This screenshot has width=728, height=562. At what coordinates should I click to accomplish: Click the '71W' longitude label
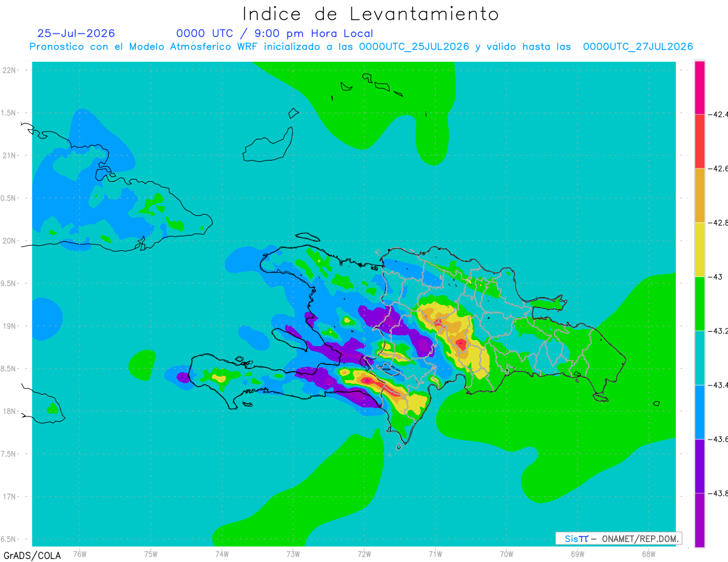[435, 554]
